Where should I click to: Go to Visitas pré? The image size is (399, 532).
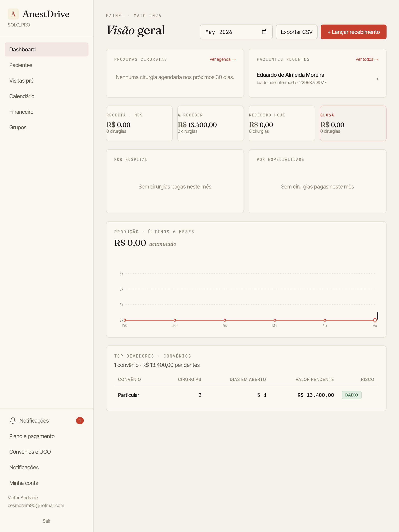[46, 81]
